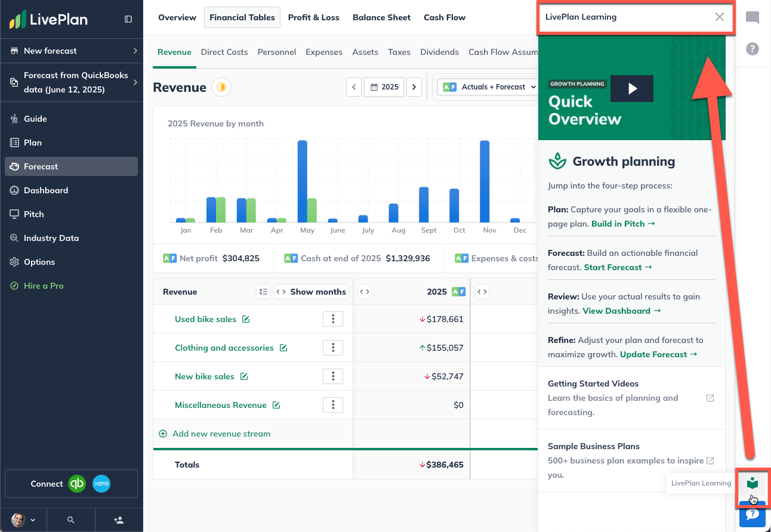
Task: Collapse the sidebar with the panel icon
Action: point(128,19)
